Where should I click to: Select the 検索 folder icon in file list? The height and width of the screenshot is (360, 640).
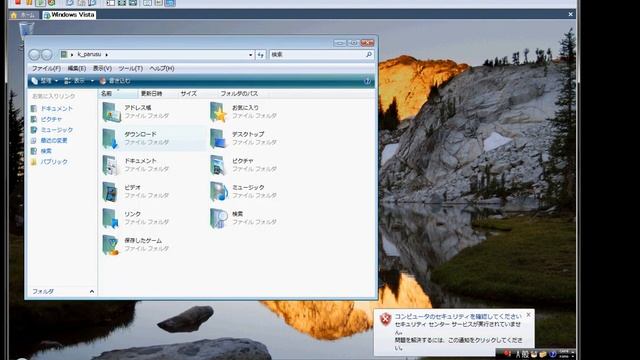tap(219, 218)
